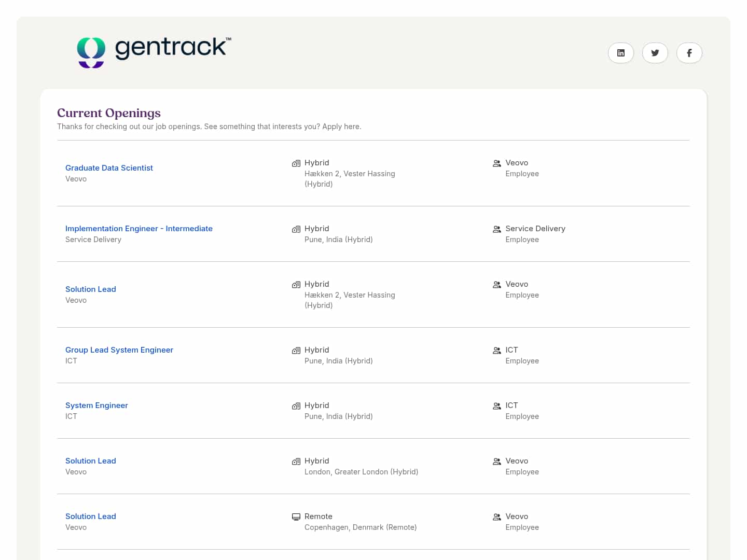Click the Remote monitor icon in Copenhagen row
This screenshot has width=747, height=560.
tap(296, 517)
